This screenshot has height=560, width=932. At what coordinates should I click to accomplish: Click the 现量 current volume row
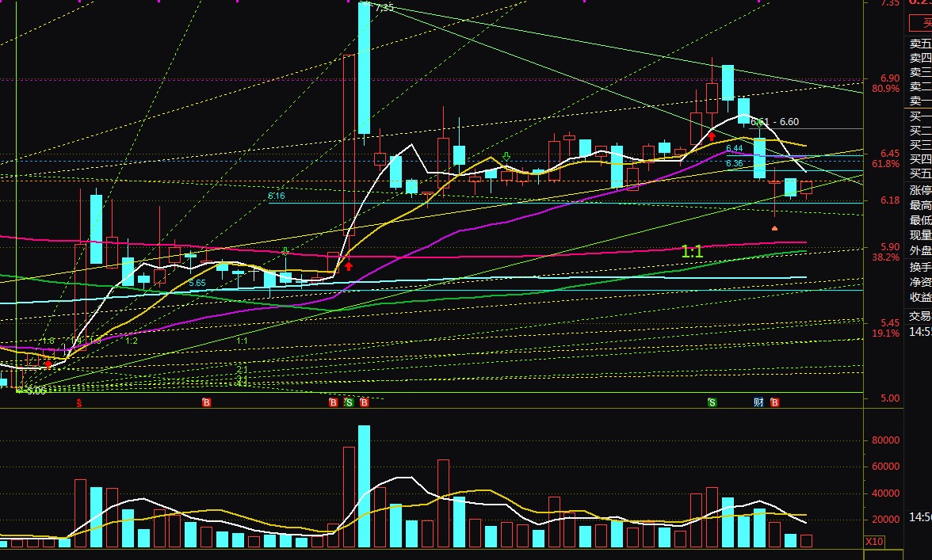[x=920, y=235]
